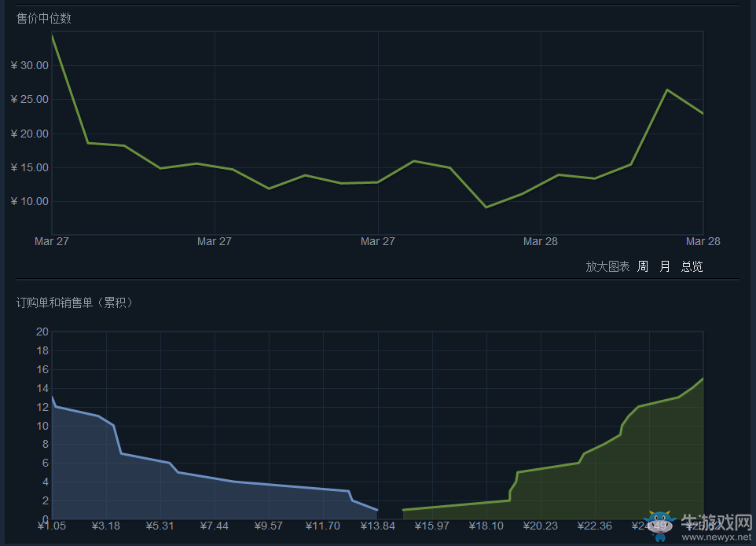
Task: Click the 牛游戏网 cow mascot logo
Action: (x=660, y=526)
